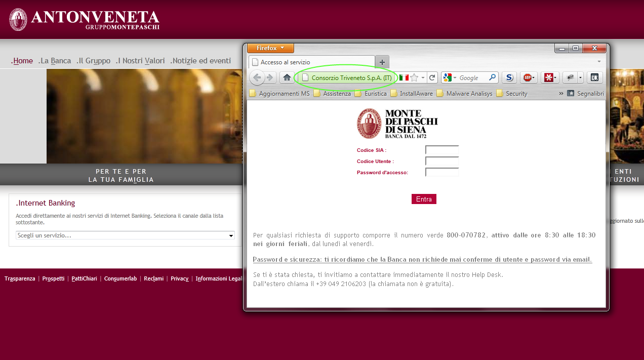Open a new tab with plus button
644x360 pixels.
click(382, 62)
